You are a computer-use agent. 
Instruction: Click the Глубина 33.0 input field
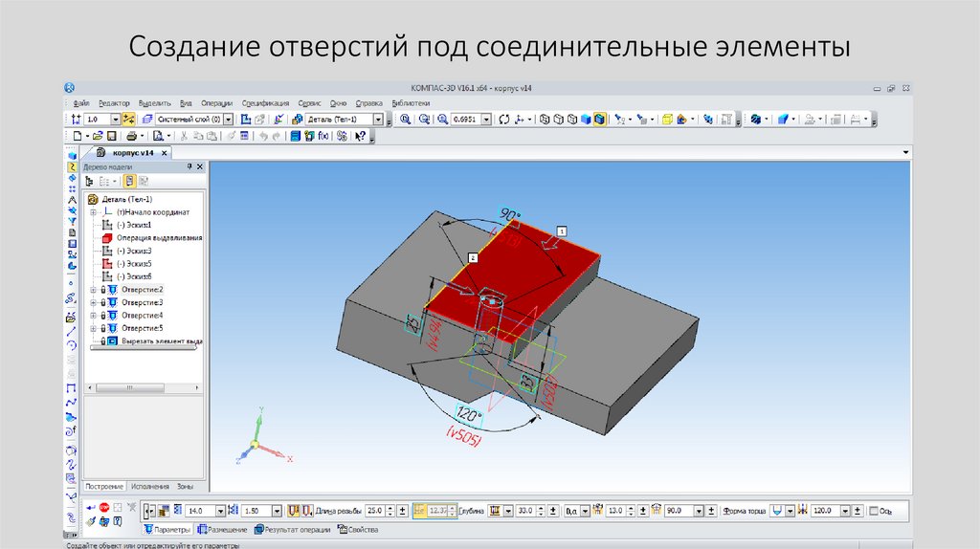pos(525,511)
